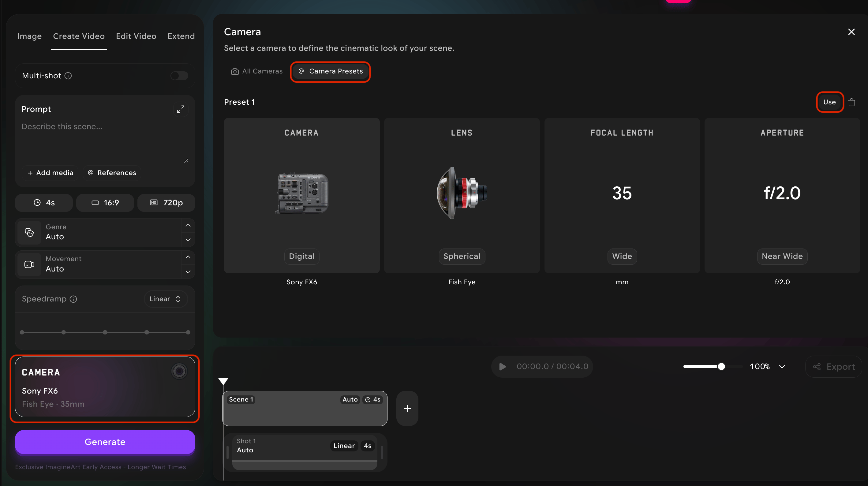
Task: Open the Sony FX6 camera card
Action: [x=105, y=387]
